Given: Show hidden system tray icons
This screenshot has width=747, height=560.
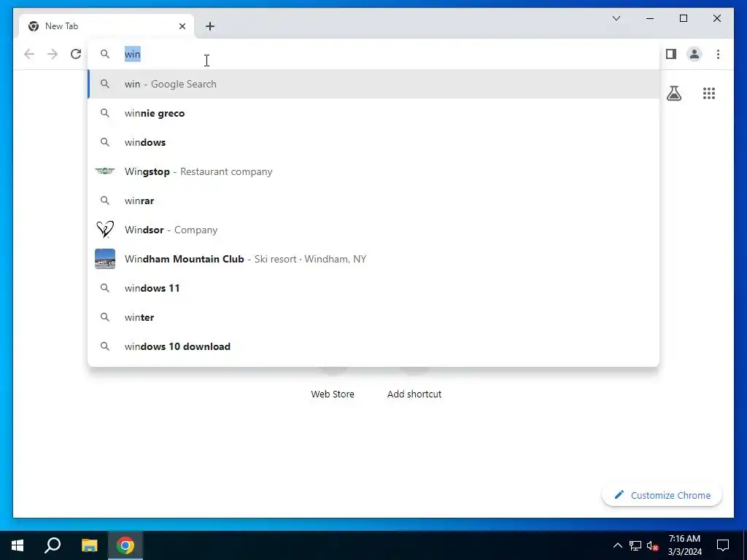Looking at the screenshot, I should (617, 545).
